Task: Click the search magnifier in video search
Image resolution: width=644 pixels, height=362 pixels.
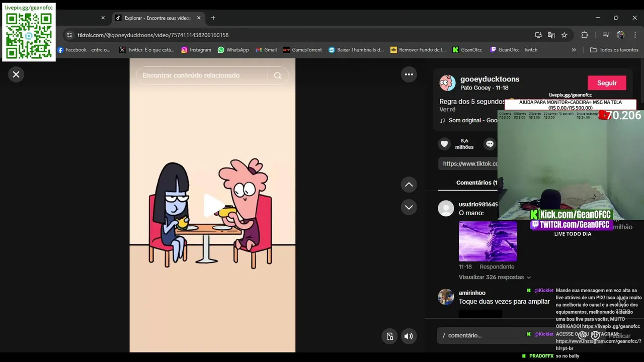Action: click(278, 75)
